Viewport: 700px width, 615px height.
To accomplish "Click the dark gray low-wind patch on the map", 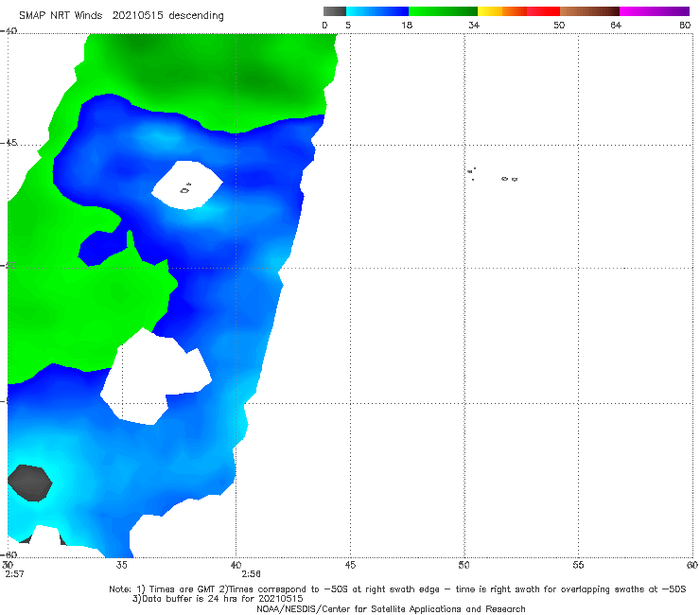I will tap(30, 483).
